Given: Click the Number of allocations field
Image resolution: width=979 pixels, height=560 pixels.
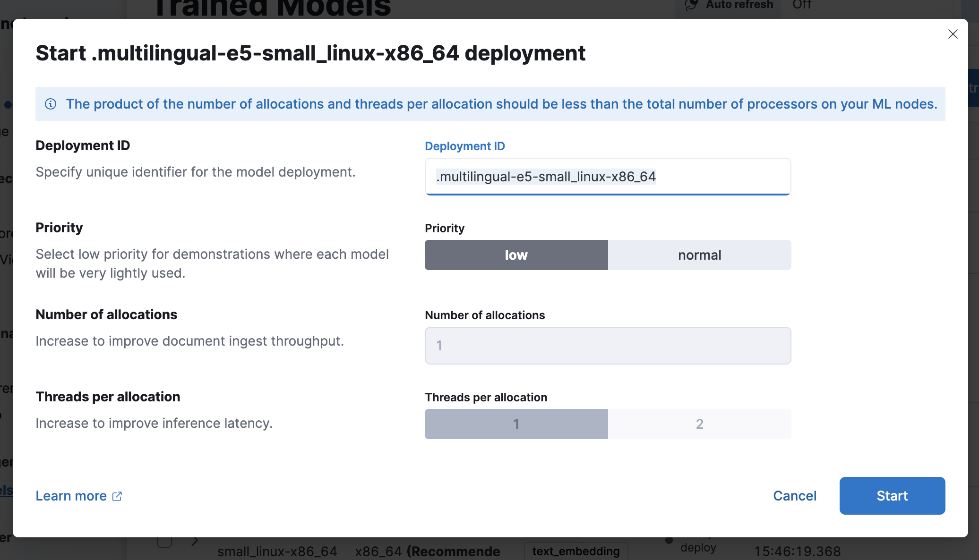Looking at the screenshot, I should pyautogui.click(x=608, y=346).
